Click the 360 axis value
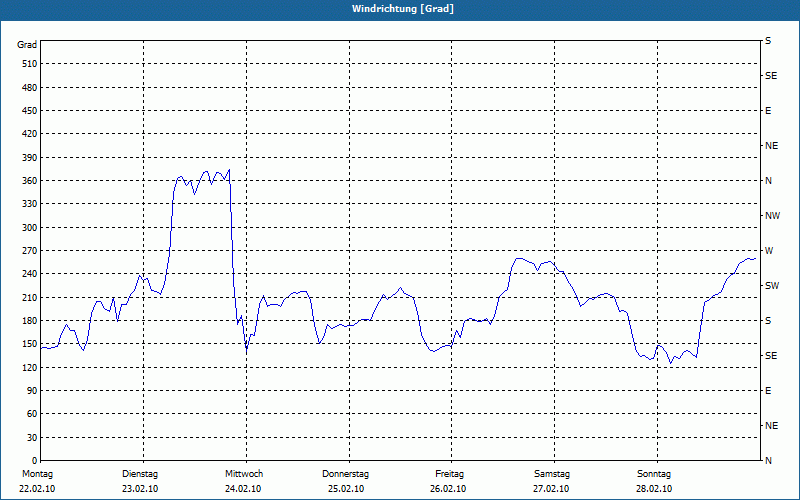Screen dimensions: 800x500 [30, 181]
